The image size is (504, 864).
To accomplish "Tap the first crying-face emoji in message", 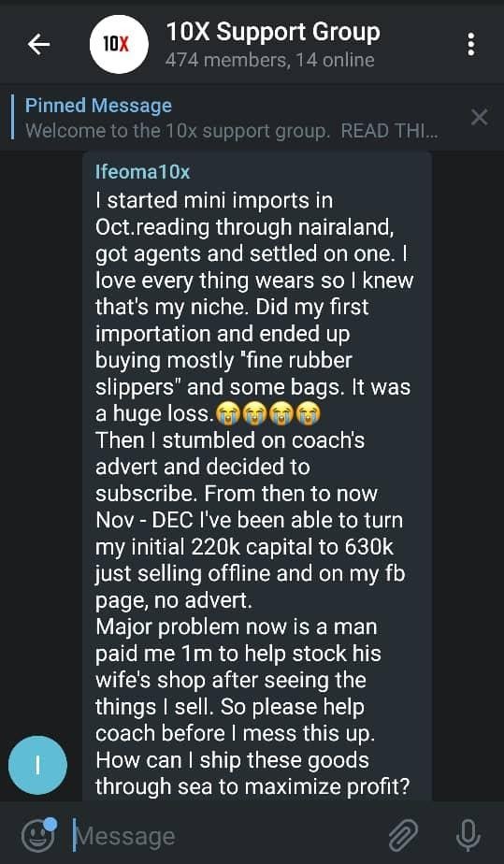I will pos(224,414).
